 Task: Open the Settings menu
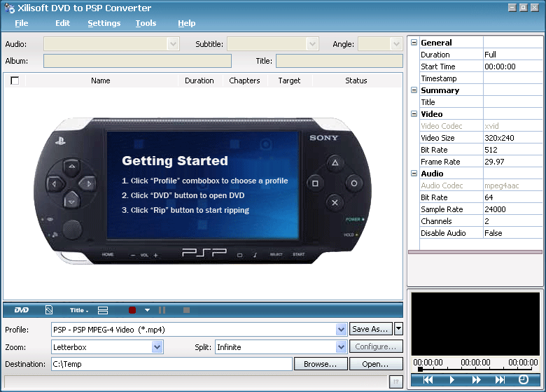tap(104, 23)
